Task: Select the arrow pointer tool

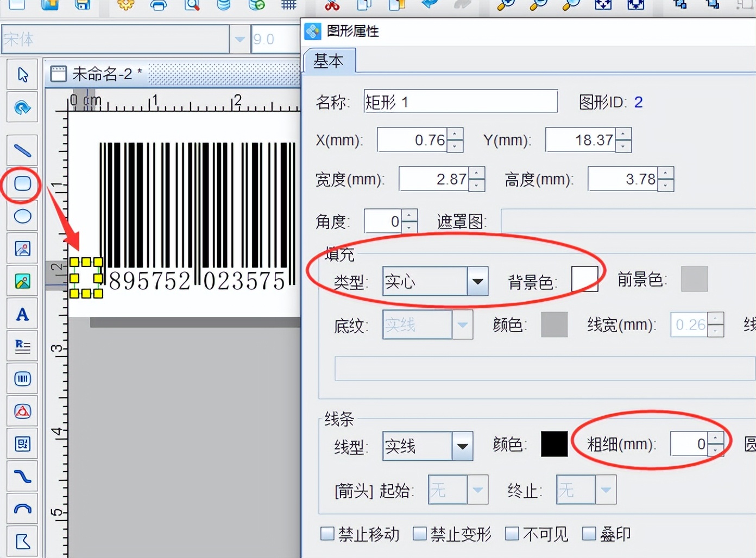Action: [x=22, y=74]
